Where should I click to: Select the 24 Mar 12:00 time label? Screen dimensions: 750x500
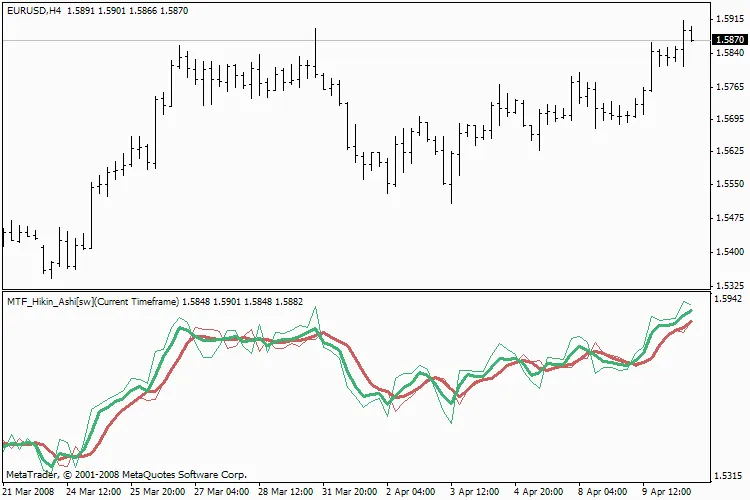coord(94,492)
